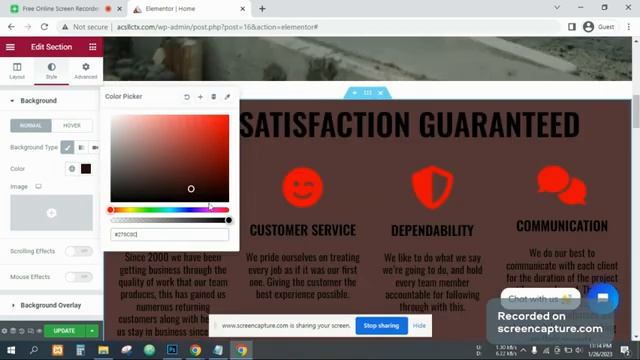Select the Communication heading
Screen dimensions: 640x360
tap(562, 226)
